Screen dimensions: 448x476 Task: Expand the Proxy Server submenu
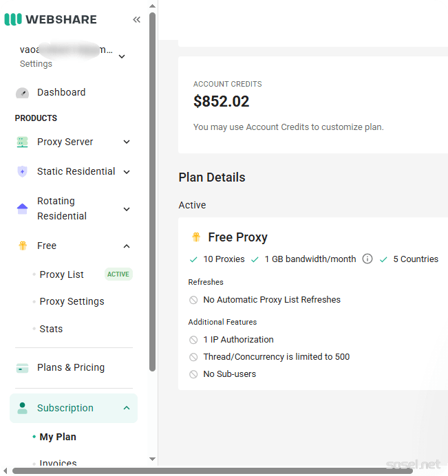tap(127, 142)
